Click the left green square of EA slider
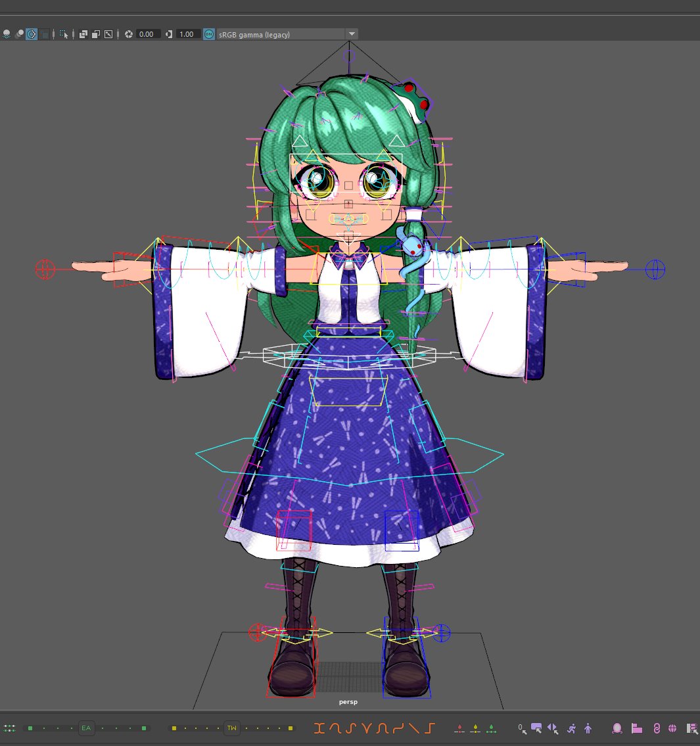Screen dimensions: 700x746 [30, 728]
